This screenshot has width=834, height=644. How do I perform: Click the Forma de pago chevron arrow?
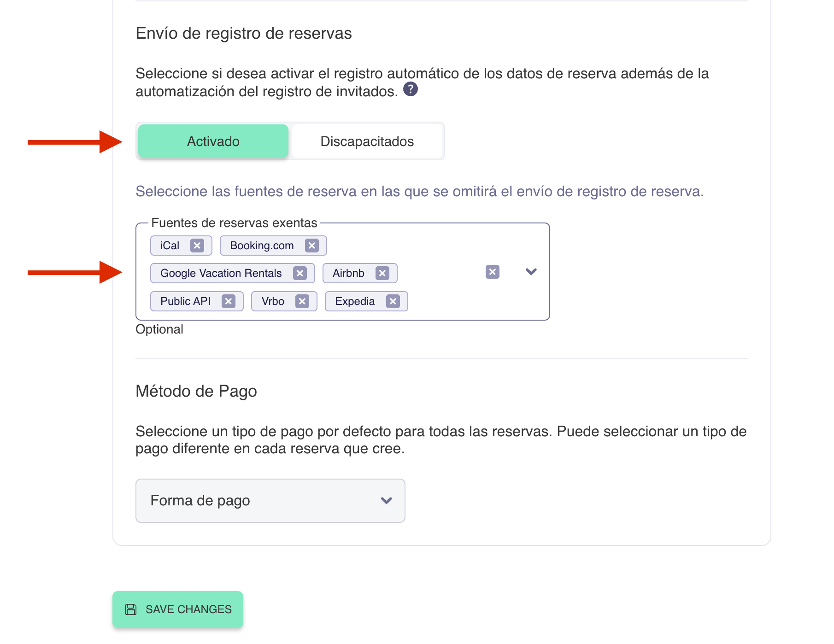[x=386, y=500]
